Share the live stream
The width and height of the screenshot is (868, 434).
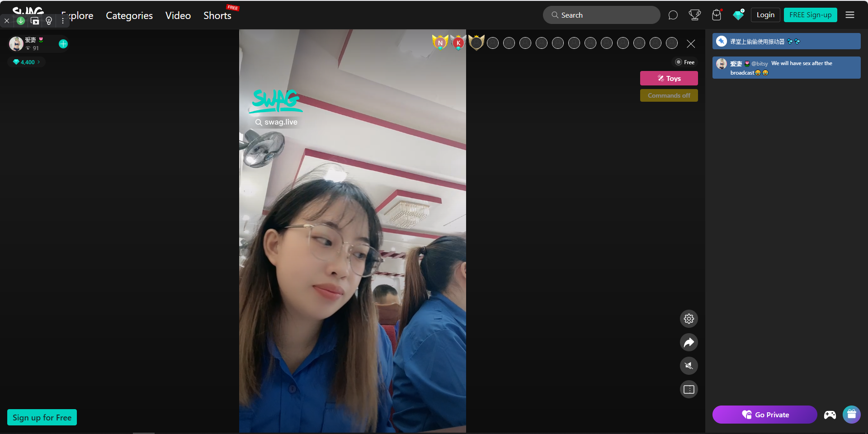coord(689,342)
